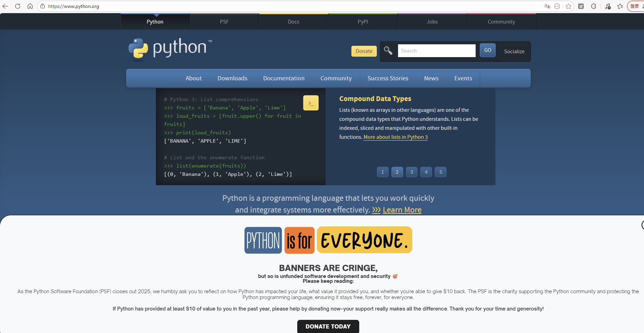
Task: Open More about lists in Python 3 link
Action: pyautogui.click(x=396, y=137)
